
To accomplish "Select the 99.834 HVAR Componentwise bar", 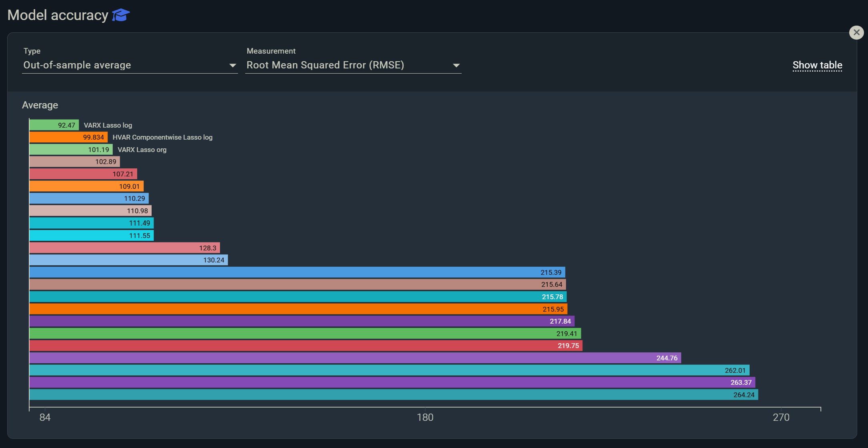I will [x=68, y=137].
